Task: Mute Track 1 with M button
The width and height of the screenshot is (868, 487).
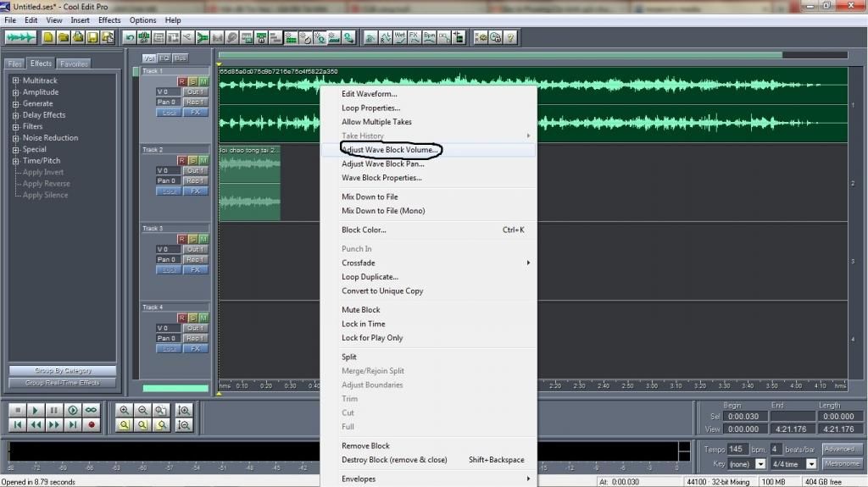Action: pyautogui.click(x=203, y=81)
